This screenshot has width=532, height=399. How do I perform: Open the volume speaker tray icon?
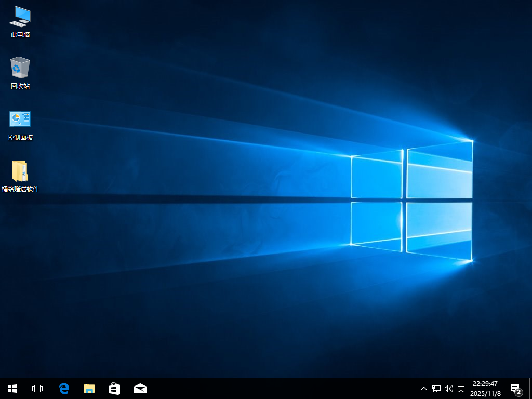[x=449, y=389]
